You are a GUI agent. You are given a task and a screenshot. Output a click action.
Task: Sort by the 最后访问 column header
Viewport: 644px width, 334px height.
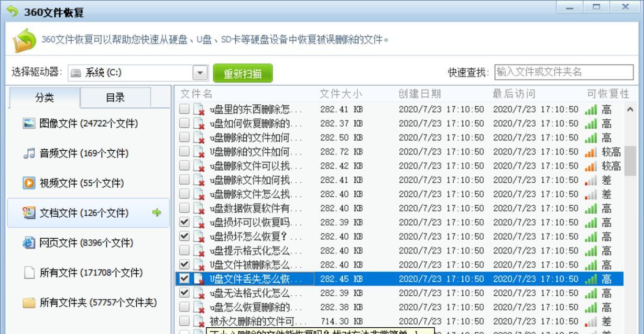click(514, 94)
